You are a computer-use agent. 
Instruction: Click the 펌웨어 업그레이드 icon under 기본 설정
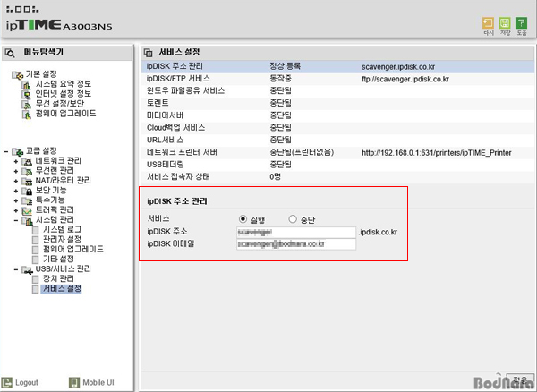pyautogui.click(x=26, y=115)
